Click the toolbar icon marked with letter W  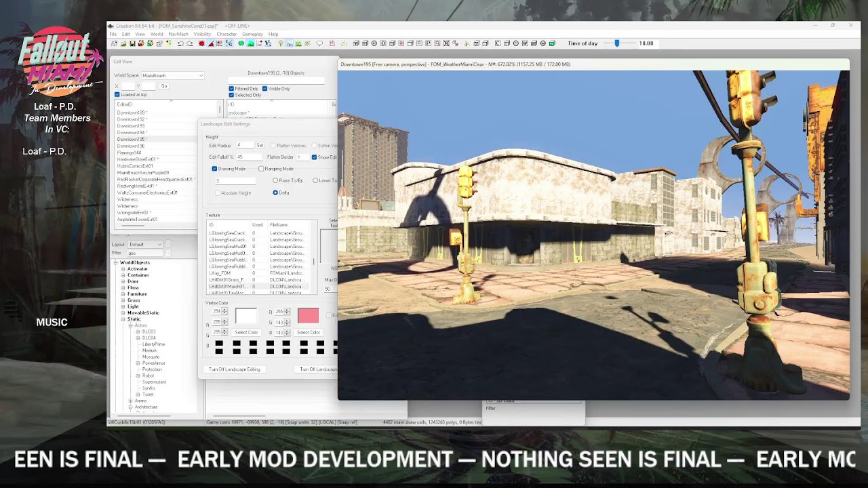coord(525,43)
